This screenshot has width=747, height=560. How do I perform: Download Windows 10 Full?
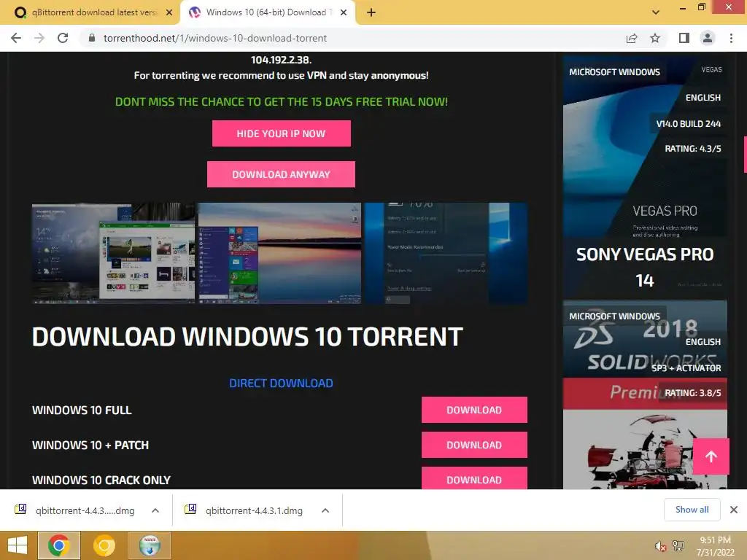(x=474, y=410)
